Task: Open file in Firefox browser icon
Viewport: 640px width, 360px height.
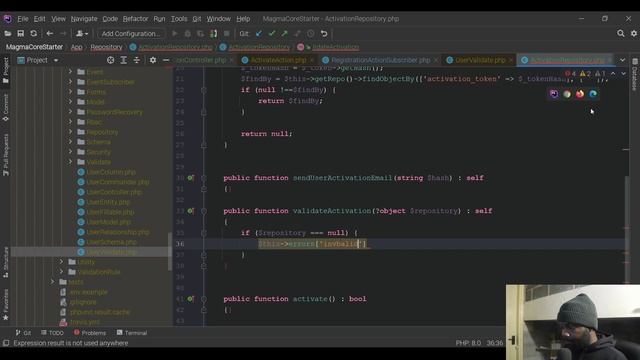Action: 580,94
